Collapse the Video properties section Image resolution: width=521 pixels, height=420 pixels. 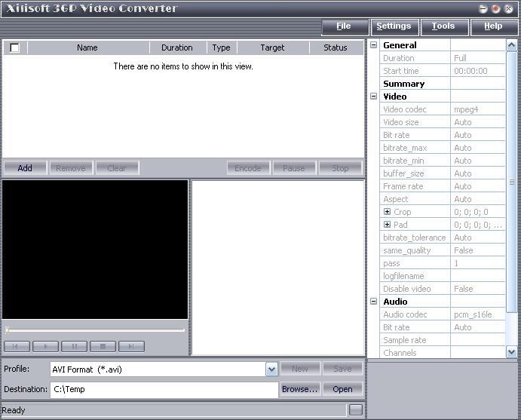tap(374, 97)
